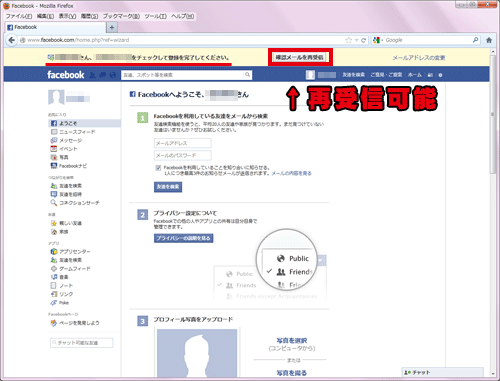500x381 pixels.
Task: Click 友達を検索 under the アプリ sidebar section
Action: (x=66, y=260)
